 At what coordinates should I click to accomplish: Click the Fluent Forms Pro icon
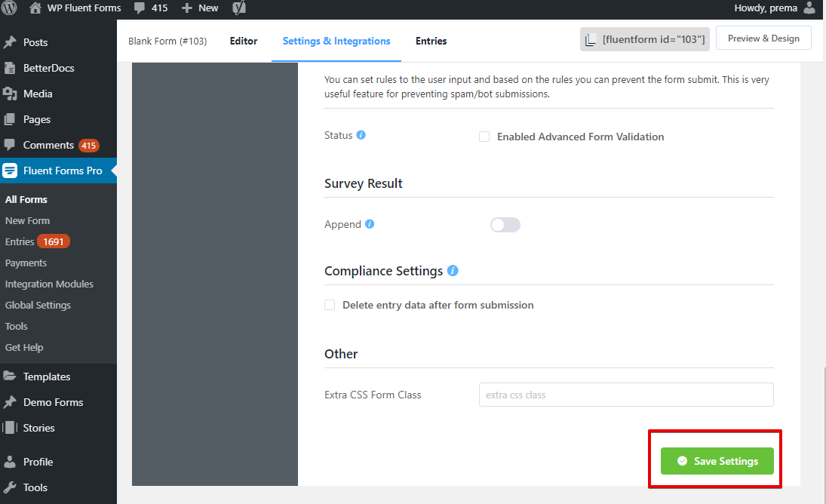(x=10, y=171)
